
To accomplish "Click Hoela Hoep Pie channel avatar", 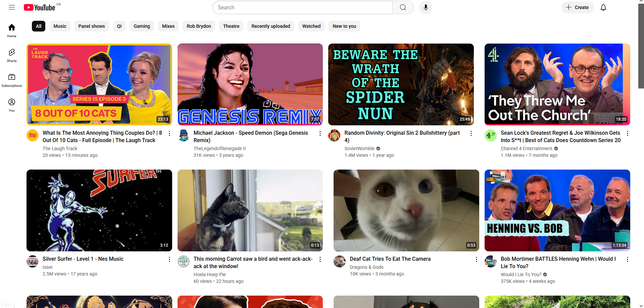I will pyautogui.click(x=184, y=261).
